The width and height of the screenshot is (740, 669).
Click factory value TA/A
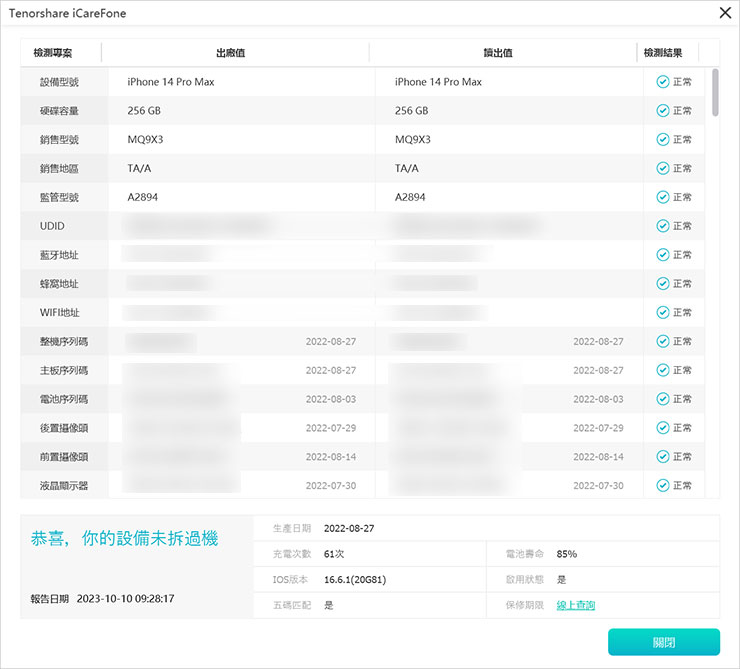[139, 168]
